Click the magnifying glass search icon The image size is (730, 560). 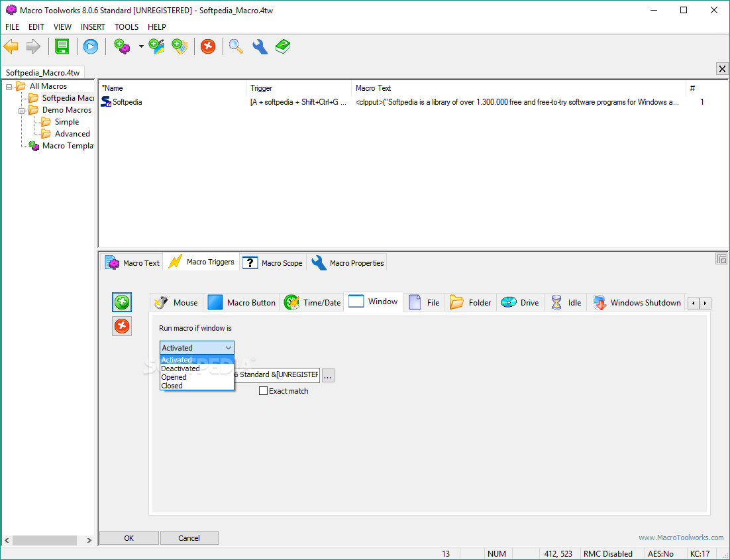(236, 46)
